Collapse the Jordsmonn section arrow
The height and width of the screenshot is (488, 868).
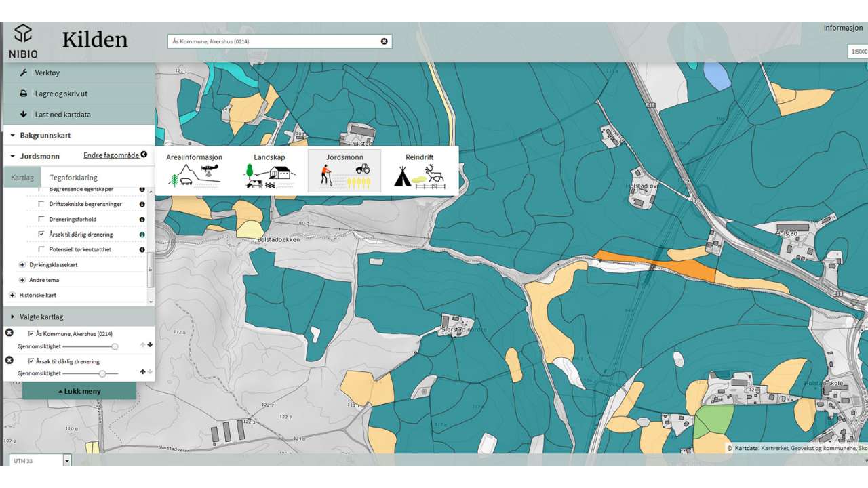12,156
